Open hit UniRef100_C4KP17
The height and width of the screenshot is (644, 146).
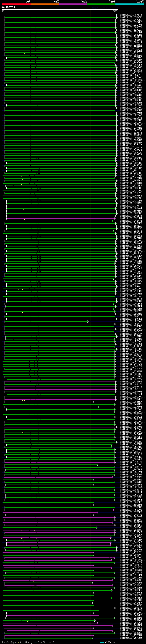[x=131, y=93]
